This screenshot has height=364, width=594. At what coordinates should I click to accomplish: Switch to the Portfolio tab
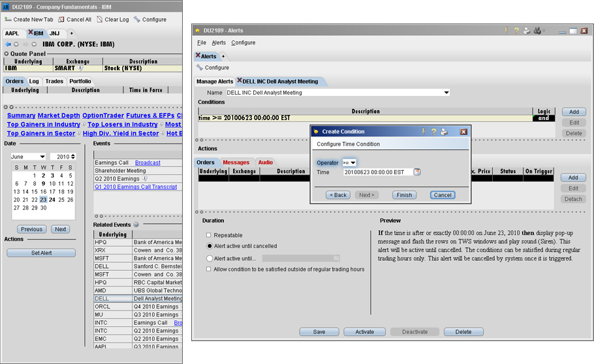click(80, 81)
